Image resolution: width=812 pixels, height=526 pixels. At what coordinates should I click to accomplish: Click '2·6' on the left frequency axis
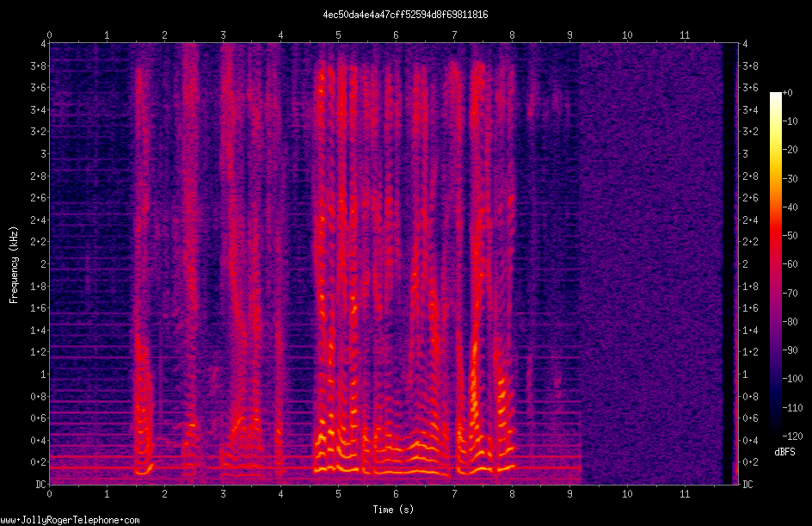point(39,198)
